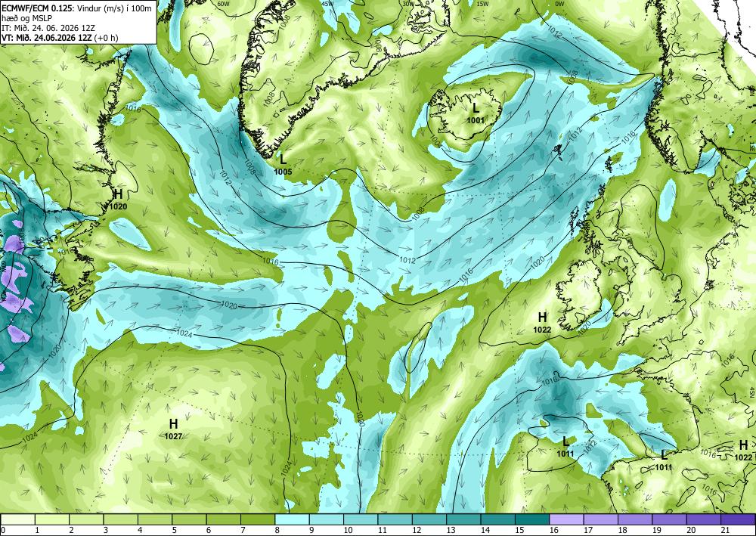Select the 0 m/s pale legend swatch

pyautogui.click(x=17, y=519)
